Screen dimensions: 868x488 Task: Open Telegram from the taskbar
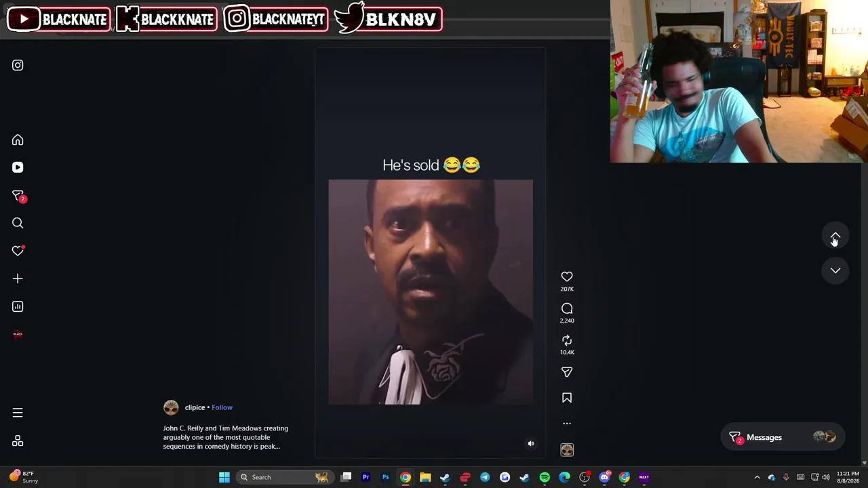485,477
